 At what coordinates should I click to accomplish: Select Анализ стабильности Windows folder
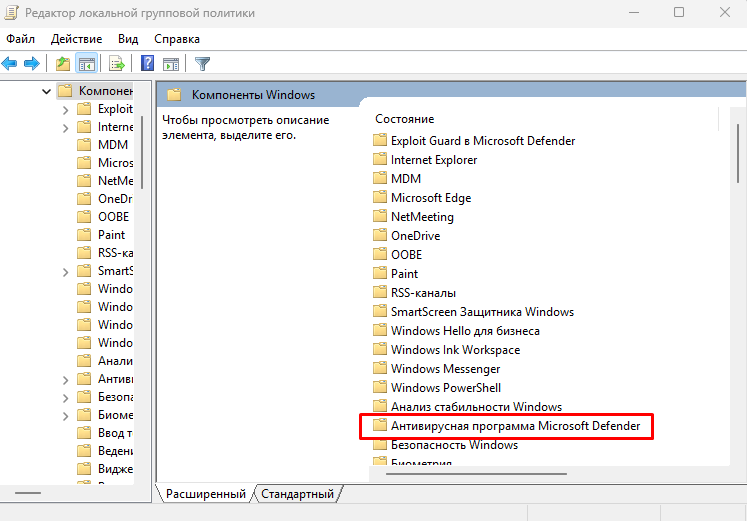point(468,407)
